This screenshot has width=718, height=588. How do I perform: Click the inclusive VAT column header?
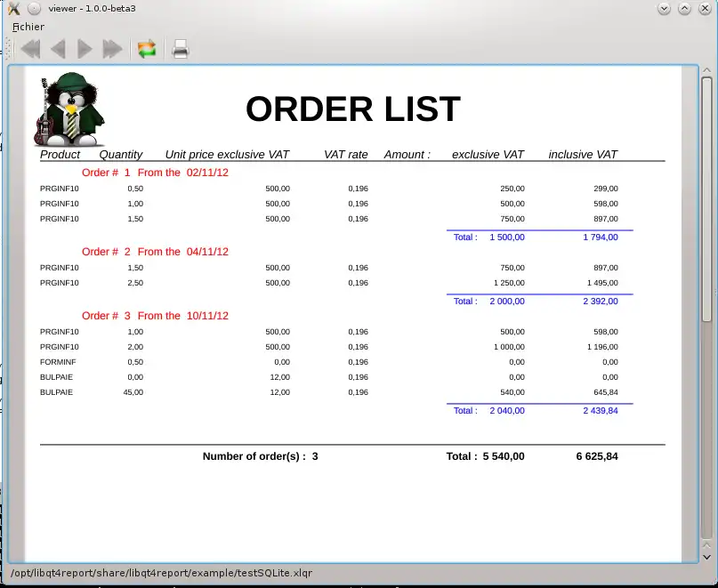coord(583,154)
